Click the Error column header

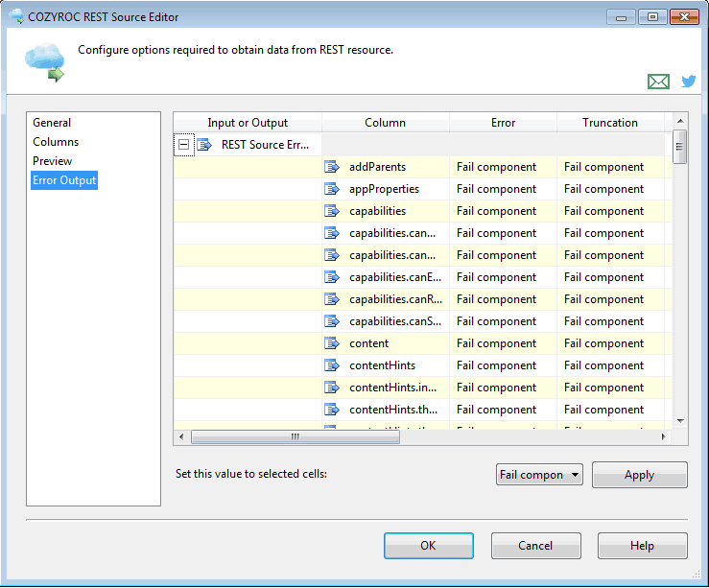503,123
